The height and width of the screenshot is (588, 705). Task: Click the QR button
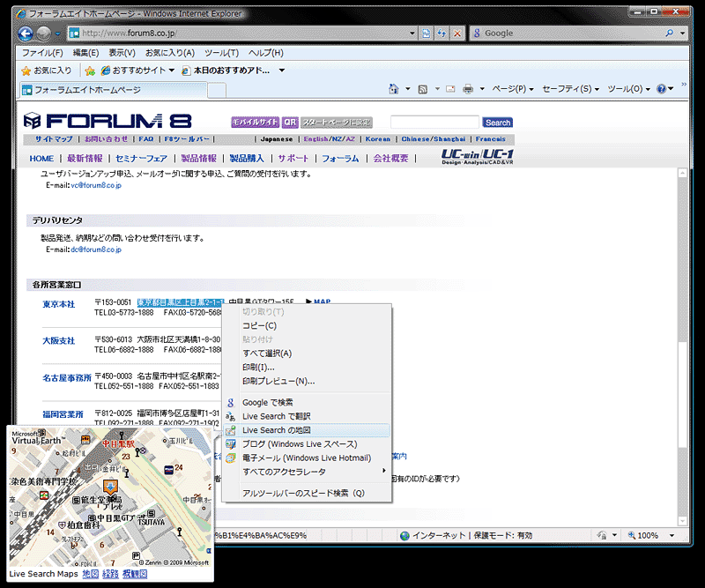coord(291,123)
